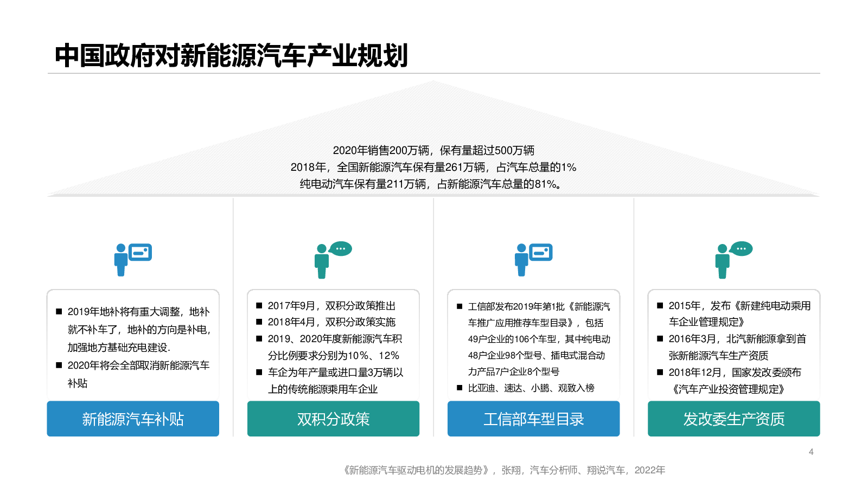The height and width of the screenshot is (488, 868).
Task: Click bullet 2016年3月，北汽新能源拿到首张
Action: coord(732,347)
